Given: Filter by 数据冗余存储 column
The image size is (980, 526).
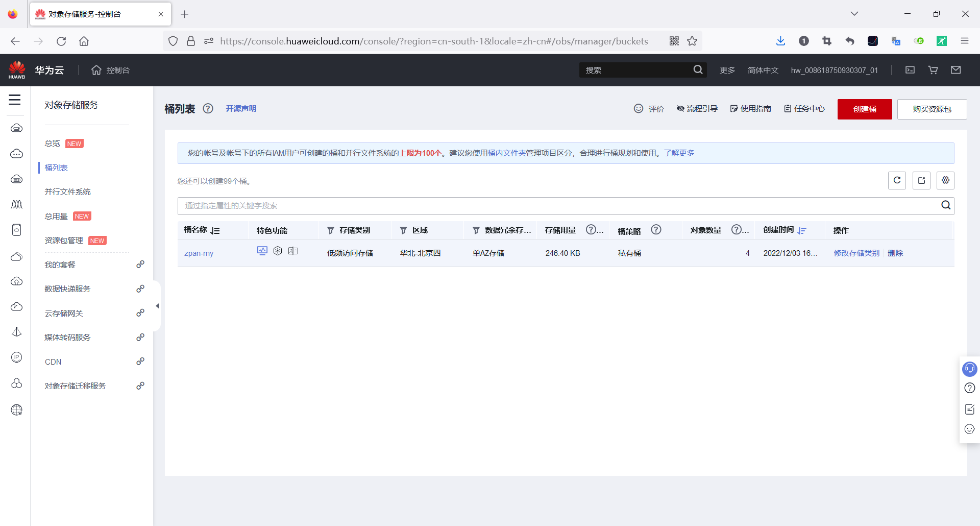Looking at the screenshot, I should pyautogui.click(x=476, y=231).
